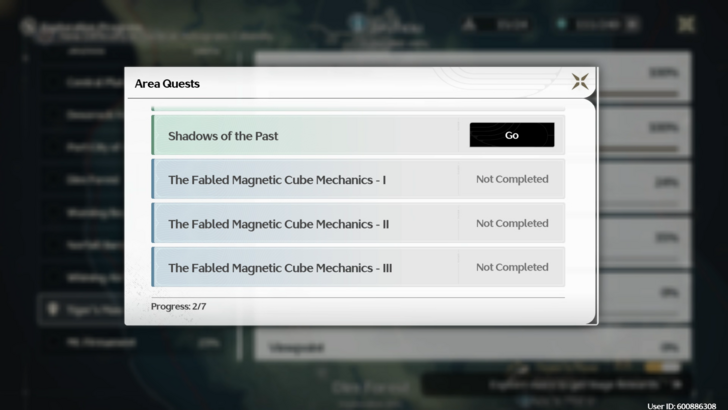Click the Area Quests title
Screen dimensions: 728x410
coord(167,84)
